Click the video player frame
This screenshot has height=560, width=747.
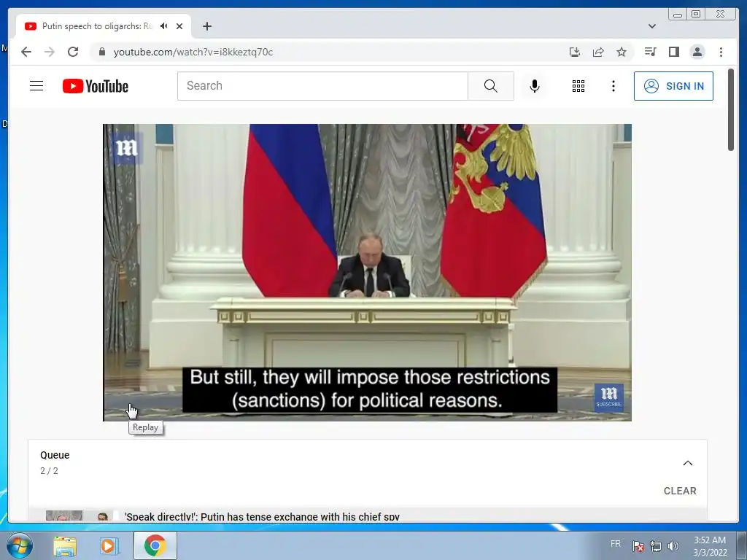click(368, 273)
